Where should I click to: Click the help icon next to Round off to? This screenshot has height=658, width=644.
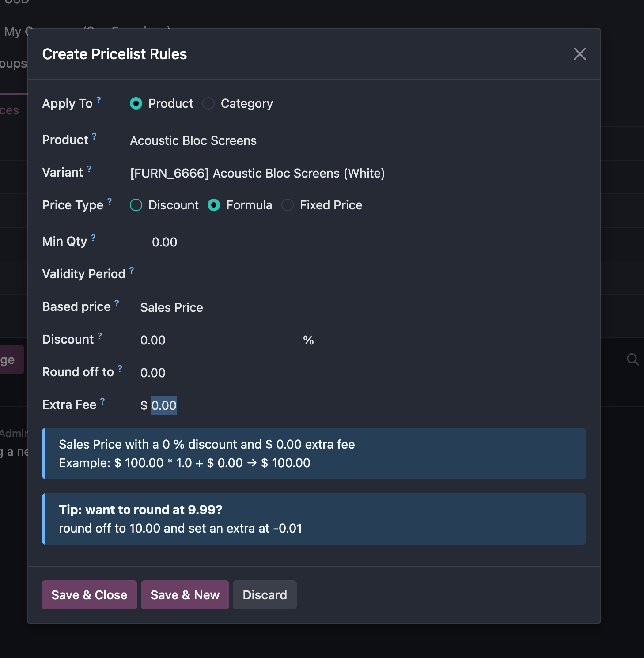[x=120, y=368]
